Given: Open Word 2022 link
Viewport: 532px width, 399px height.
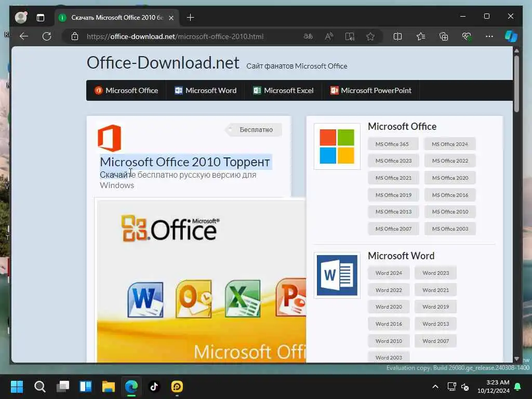Looking at the screenshot, I should (389, 290).
